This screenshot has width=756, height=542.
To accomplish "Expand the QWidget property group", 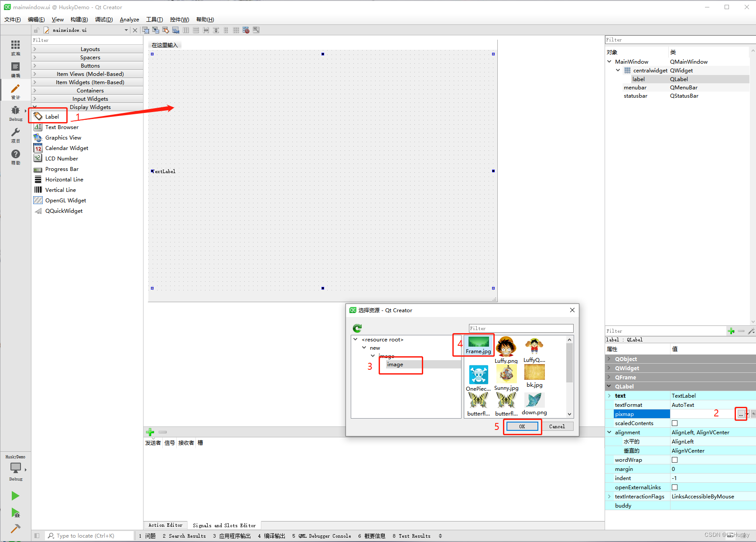I will 609,368.
